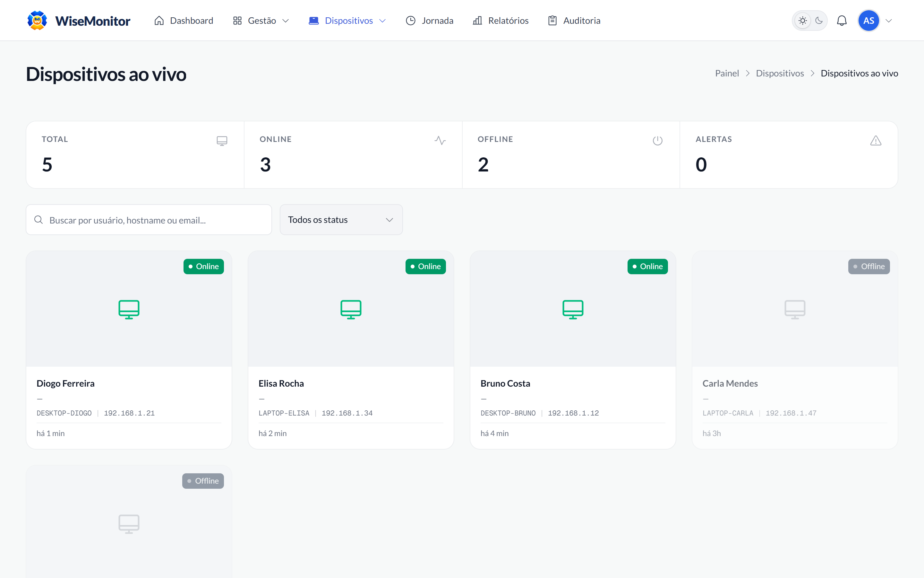
Task: Click Bruno Costa's green monitor icon
Action: click(x=573, y=309)
